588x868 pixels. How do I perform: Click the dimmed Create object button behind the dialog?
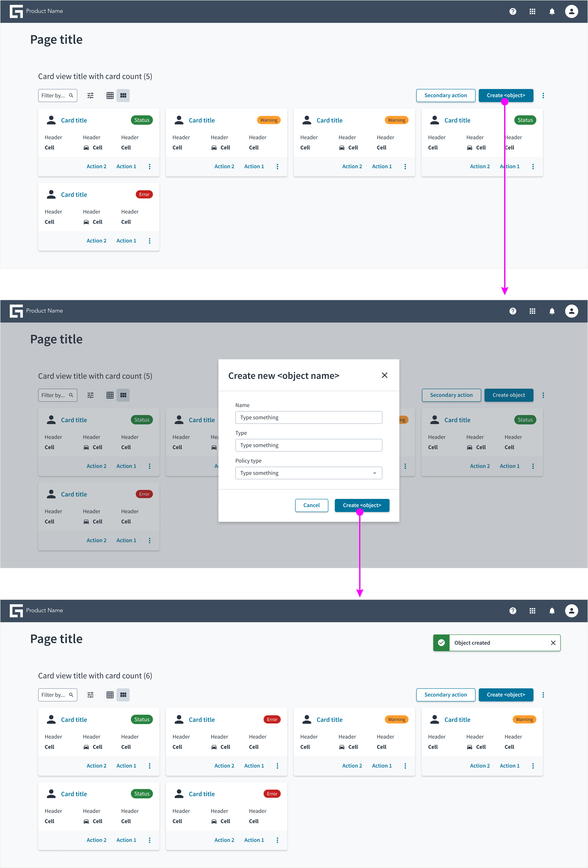(x=509, y=395)
